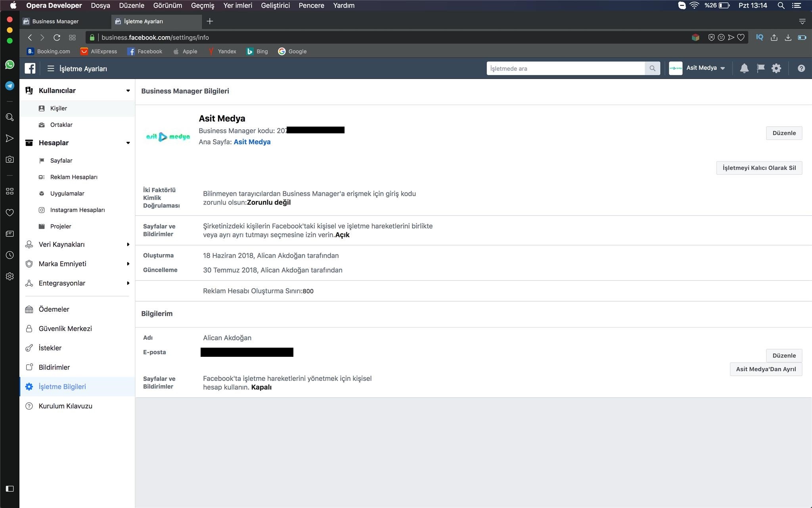Open the hamburger menu beside İşletme Ayarları

(x=50, y=68)
